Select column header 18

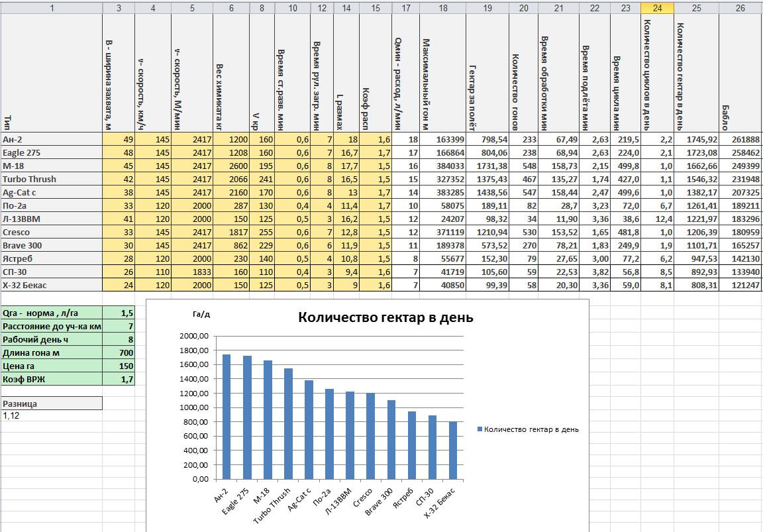point(443,8)
